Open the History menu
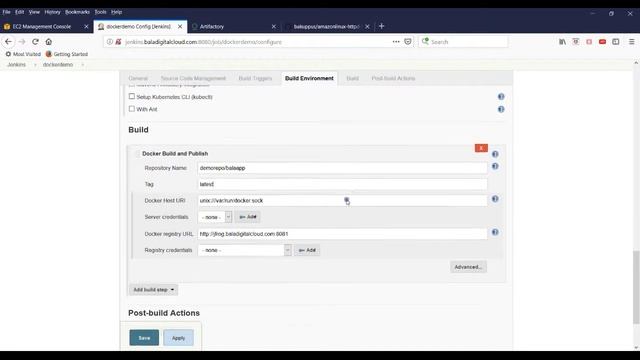Image resolution: width=640 pixels, height=360 pixels. pyautogui.click(x=52, y=12)
